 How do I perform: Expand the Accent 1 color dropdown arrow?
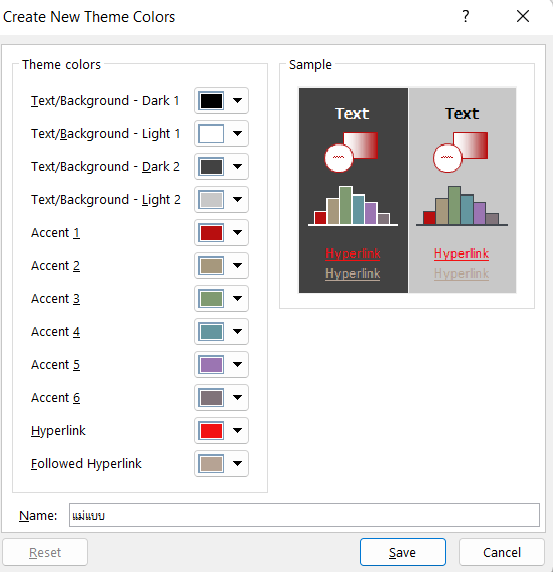237,233
